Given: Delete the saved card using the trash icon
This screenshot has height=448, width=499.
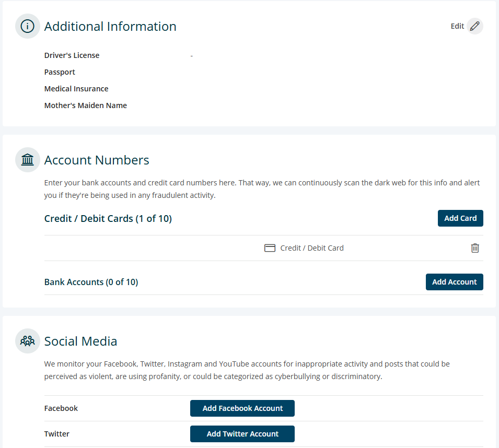Looking at the screenshot, I should (x=475, y=248).
